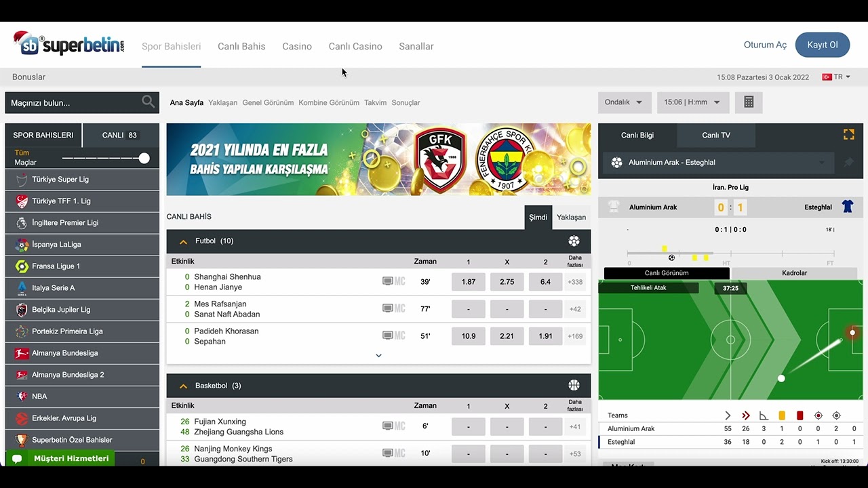
Task: Bet 1.87 on Shanghai Shenhua win
Action: pyautogui.click(x=469, y=282)
